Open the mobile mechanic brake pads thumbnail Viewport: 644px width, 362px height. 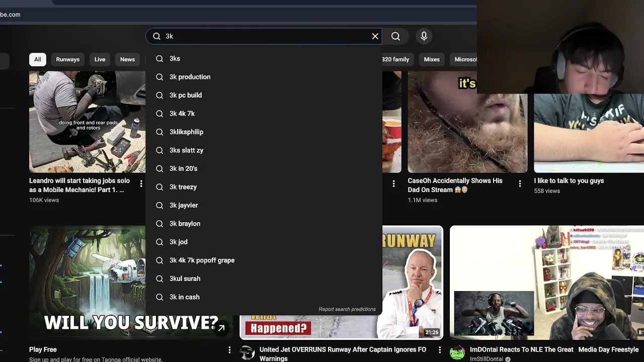[87, 122]
